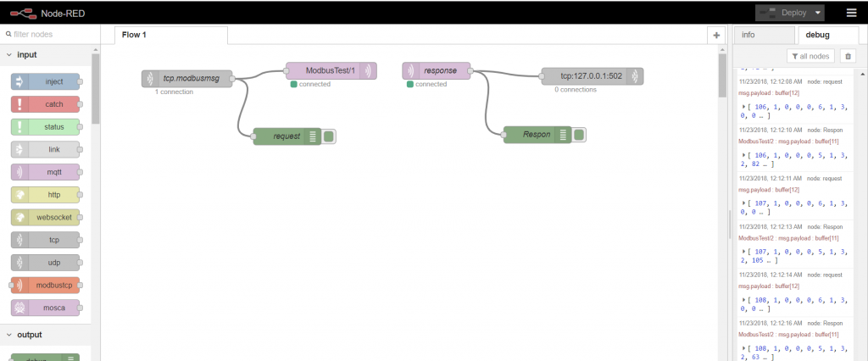The width and height of the screenshot is (868, 361).
Task: Clear debug log with trash icon
Action: pyautogui.click(x=848, y=56)
